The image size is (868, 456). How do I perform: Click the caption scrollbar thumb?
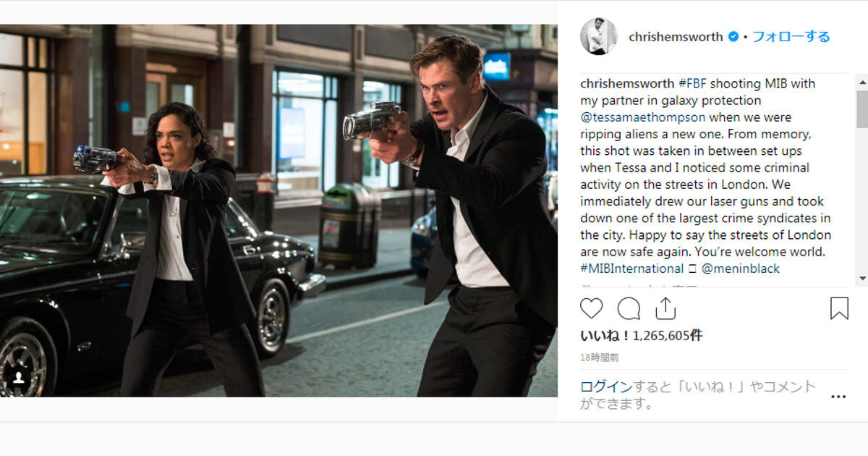coord(861,109)
